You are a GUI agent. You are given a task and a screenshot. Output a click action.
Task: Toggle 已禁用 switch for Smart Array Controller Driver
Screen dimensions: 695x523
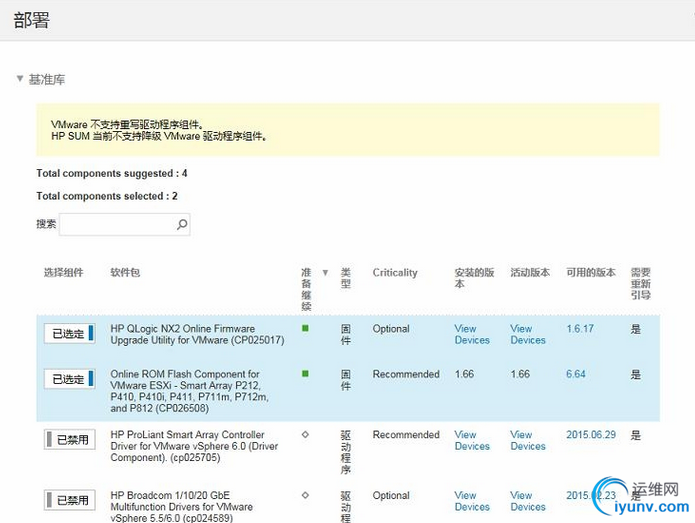click(x=70, y=440)
